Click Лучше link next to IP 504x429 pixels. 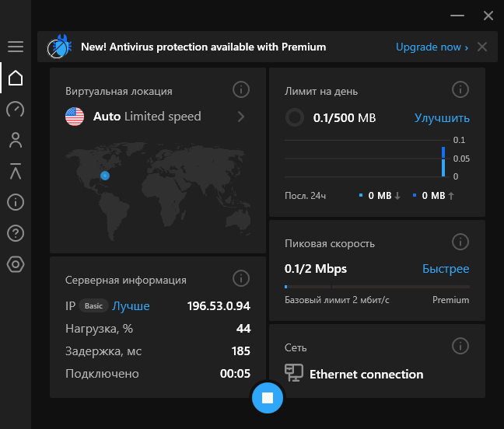click(x=131, y=306)
